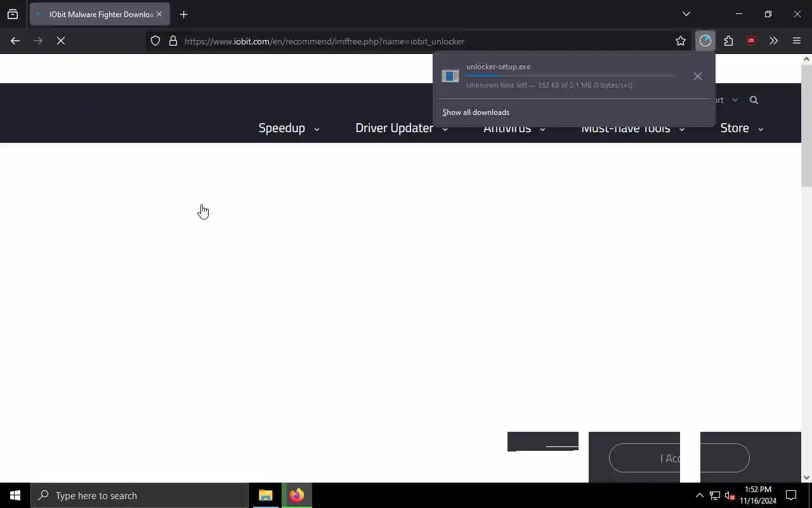Cancel the unlocker-setup.exe download

tap(698, 76)
